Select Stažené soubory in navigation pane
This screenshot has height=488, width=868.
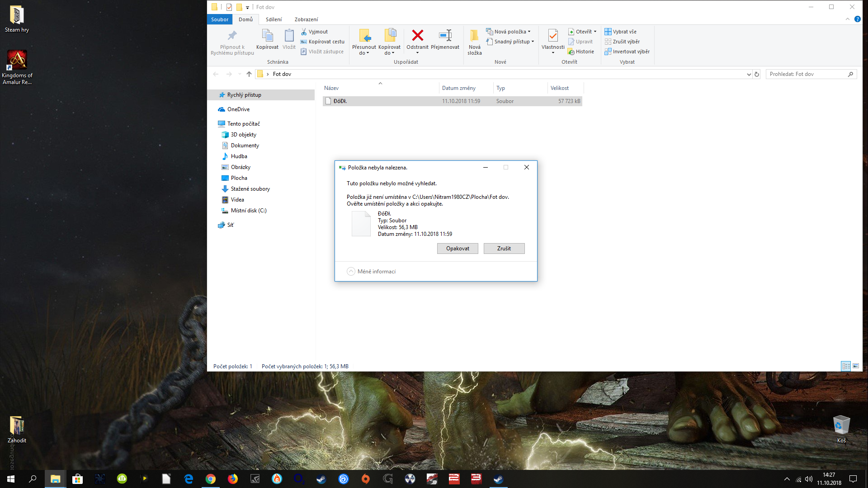point(250,189)
